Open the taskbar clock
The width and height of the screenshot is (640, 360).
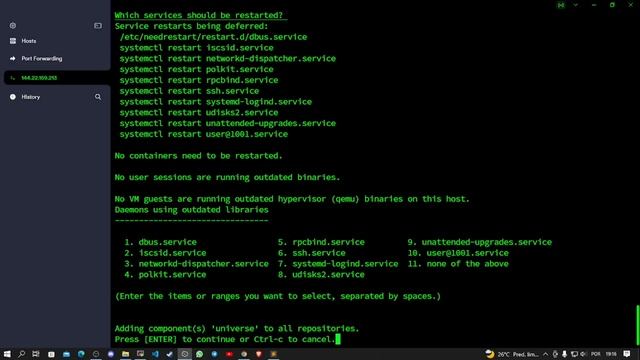pyautogui.click(x=611, y=354)
